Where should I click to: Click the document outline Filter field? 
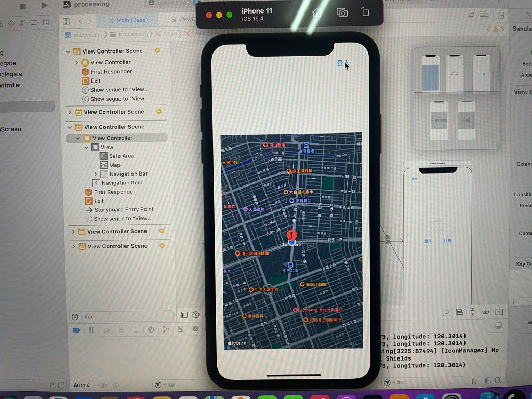121,316
